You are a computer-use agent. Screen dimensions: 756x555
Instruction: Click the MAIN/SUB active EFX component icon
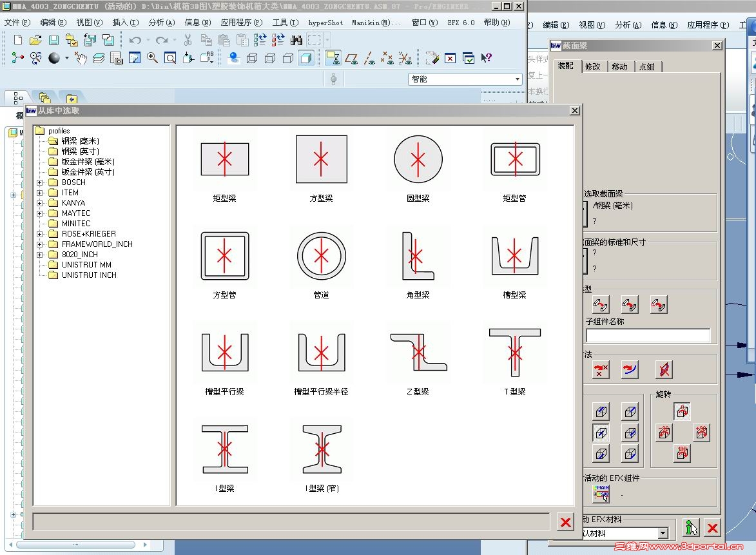[x=601, y=494]
